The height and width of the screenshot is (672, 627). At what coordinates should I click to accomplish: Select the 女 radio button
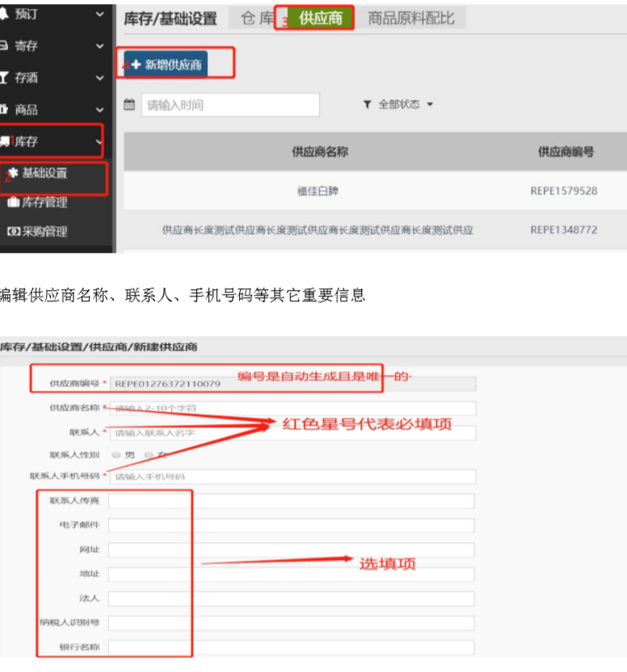(x=149, y=455)
